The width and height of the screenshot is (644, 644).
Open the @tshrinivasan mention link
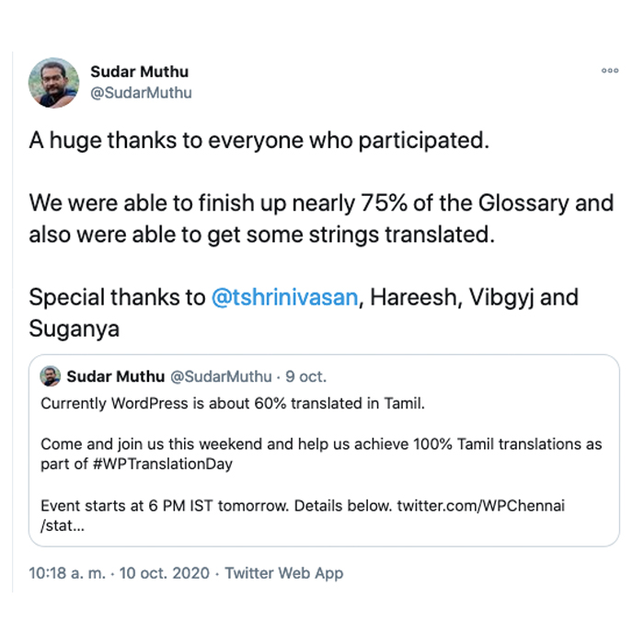284,297
